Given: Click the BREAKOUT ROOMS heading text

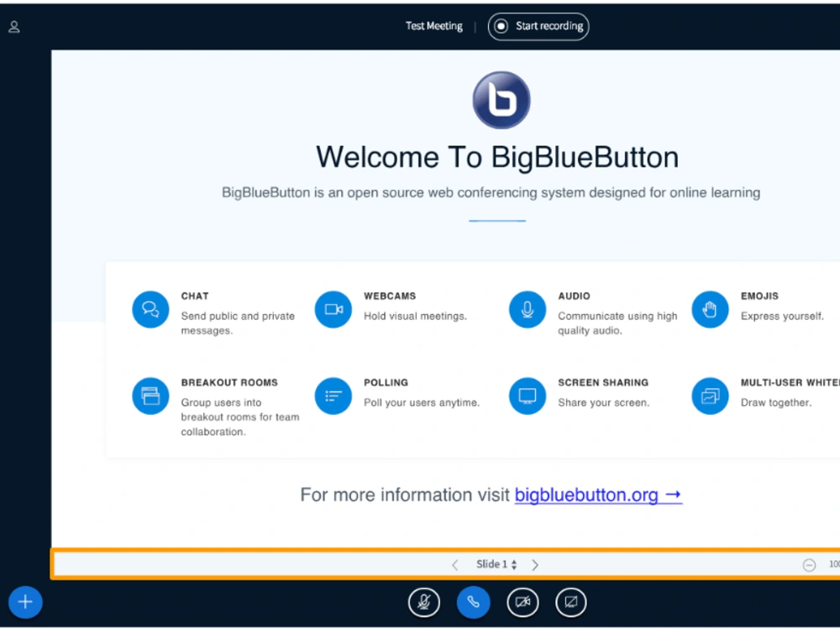Looking at the screenshot, I should 229,382.
